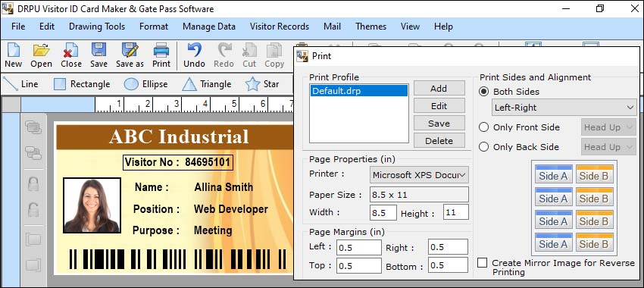Select the Line drawing tool
Image resolution: width=644 pixels, height=288 pixels.
click(20, 84)
